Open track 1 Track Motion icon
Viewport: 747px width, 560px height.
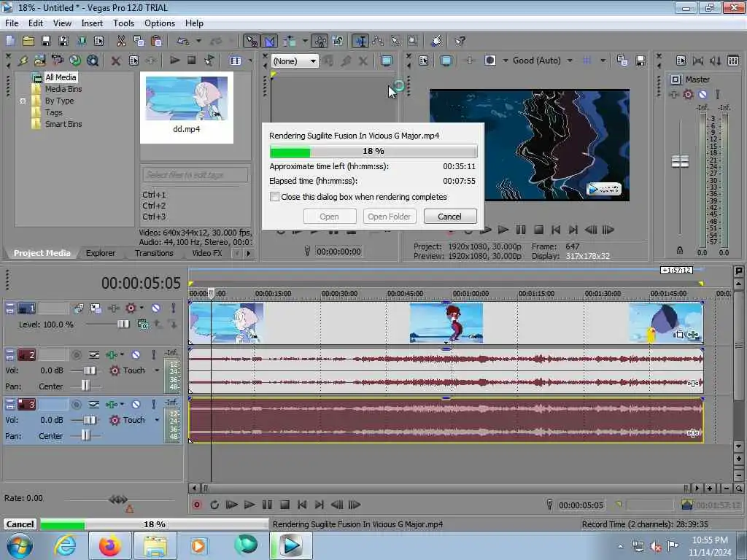96,308
